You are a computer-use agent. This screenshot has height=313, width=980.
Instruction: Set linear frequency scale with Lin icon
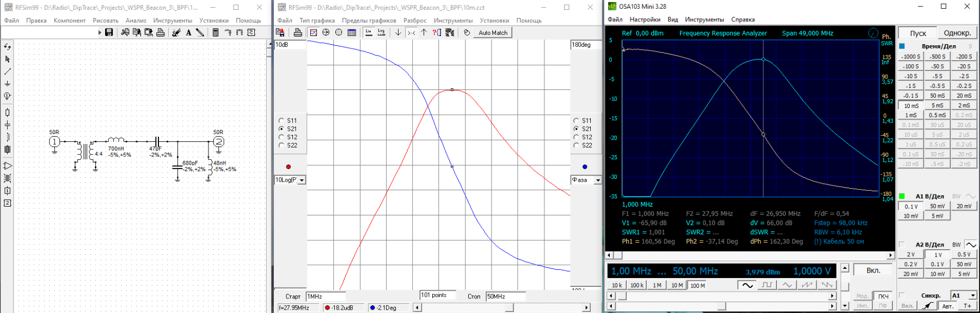coord(369,33)
